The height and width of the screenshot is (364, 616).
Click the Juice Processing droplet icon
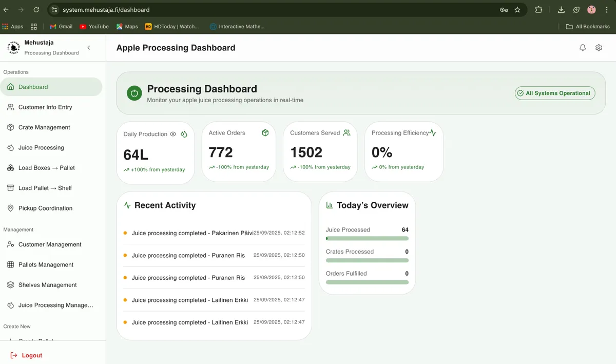point(10,147)
